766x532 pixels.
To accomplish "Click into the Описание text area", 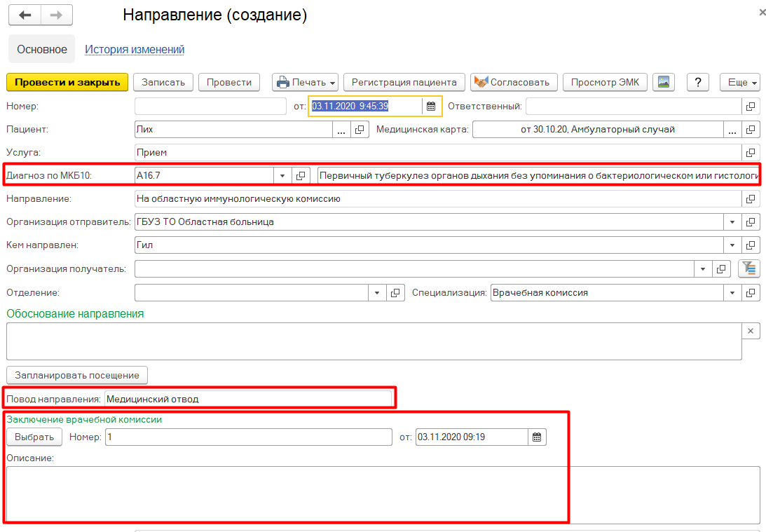I will coord(383,494).
